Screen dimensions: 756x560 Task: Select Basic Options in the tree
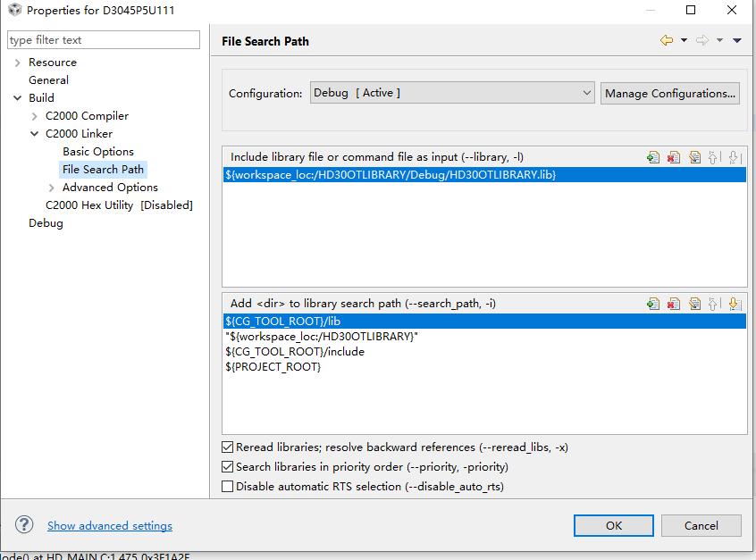click(x=98, y=152)
